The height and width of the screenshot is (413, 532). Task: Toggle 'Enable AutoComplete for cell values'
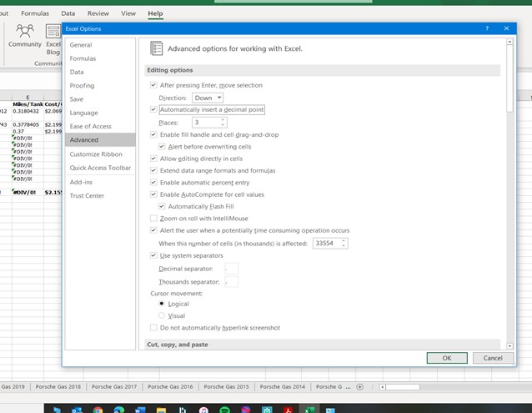pos(153,194)
